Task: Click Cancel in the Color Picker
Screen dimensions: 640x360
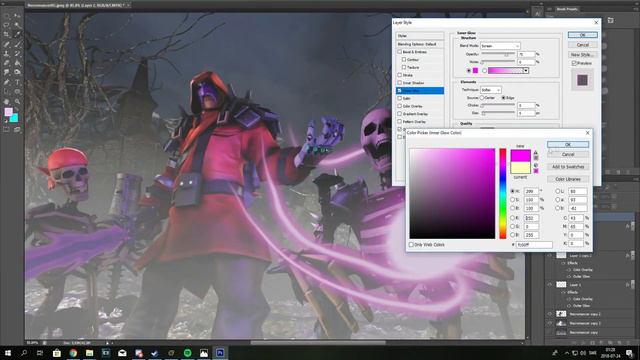Action: coord(568,154)
